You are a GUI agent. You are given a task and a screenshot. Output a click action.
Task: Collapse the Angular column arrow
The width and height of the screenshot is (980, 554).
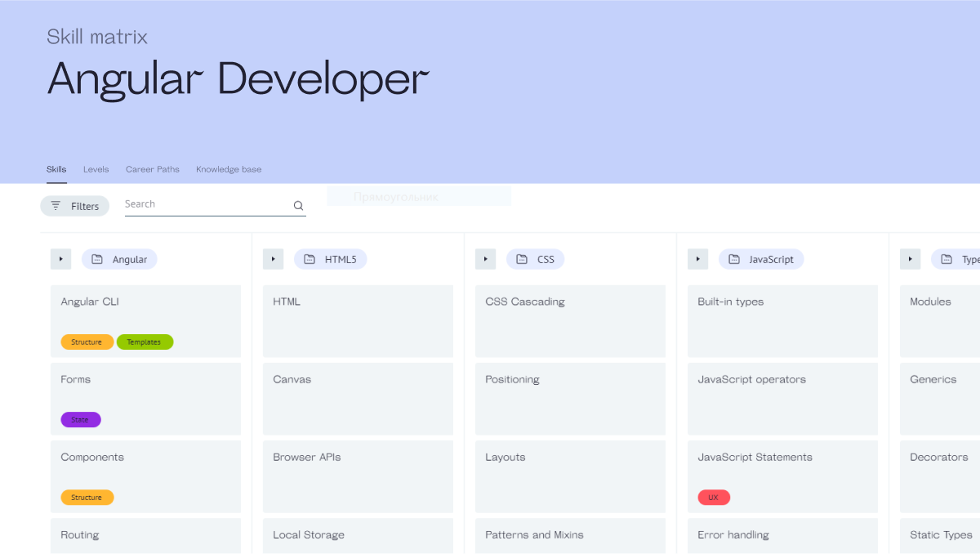click(x=60, y=259)
